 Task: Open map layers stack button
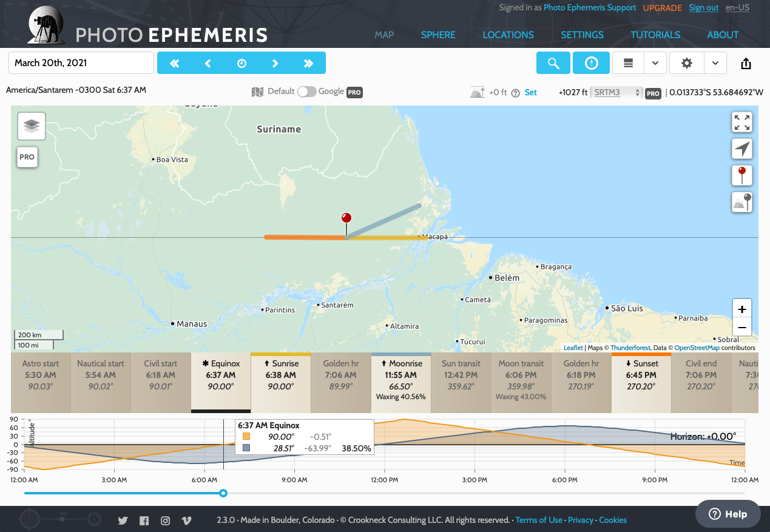coord(32,126)
